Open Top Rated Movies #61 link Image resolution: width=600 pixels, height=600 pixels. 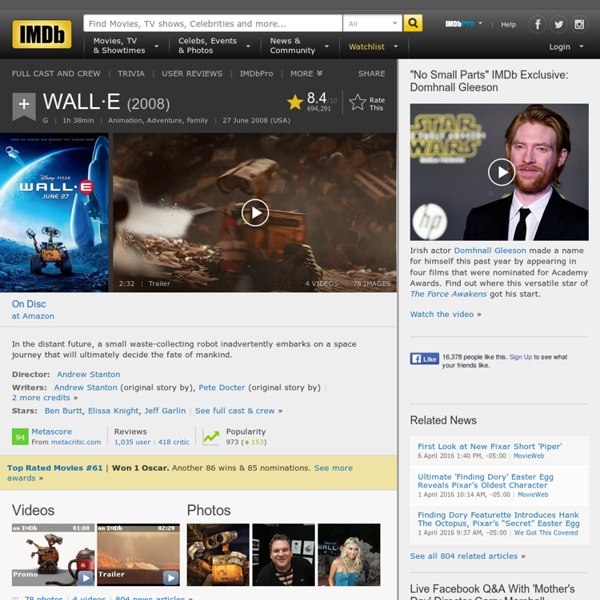[x=55, y=468]
